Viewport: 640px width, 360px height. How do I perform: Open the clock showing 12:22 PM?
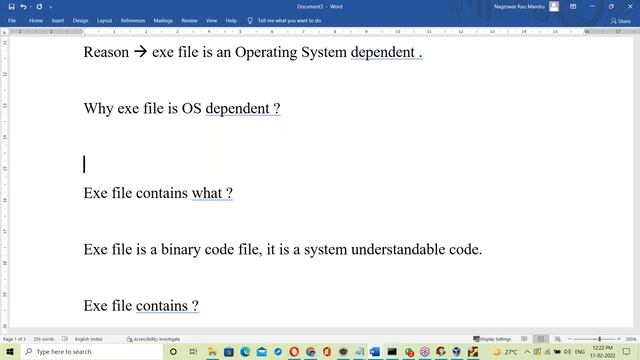(602, 352)
